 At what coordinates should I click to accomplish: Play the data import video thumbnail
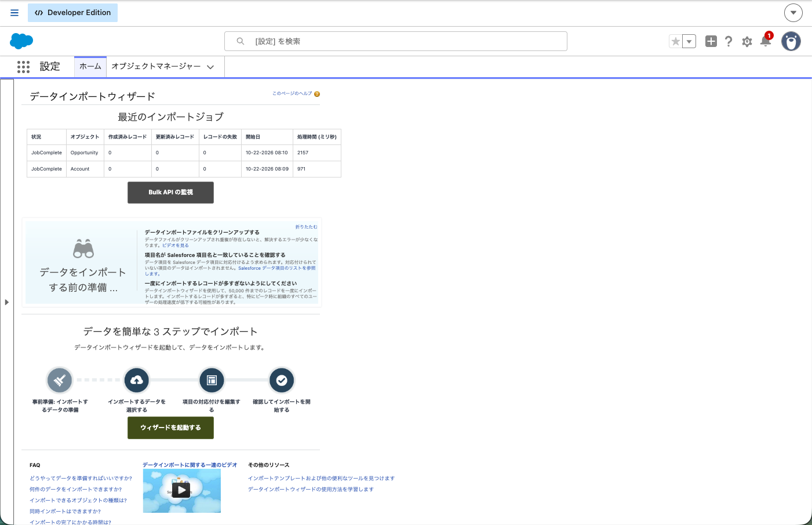(182, 491)
